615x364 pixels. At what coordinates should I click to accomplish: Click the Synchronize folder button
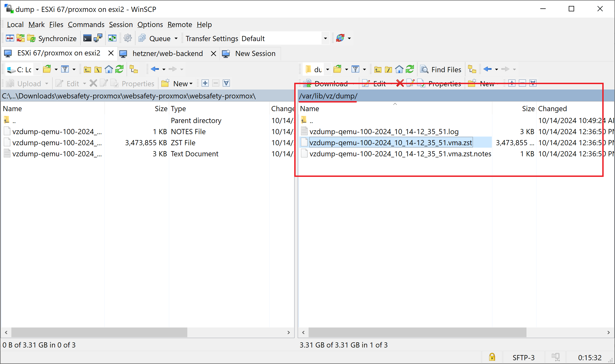tap(52, 38)
